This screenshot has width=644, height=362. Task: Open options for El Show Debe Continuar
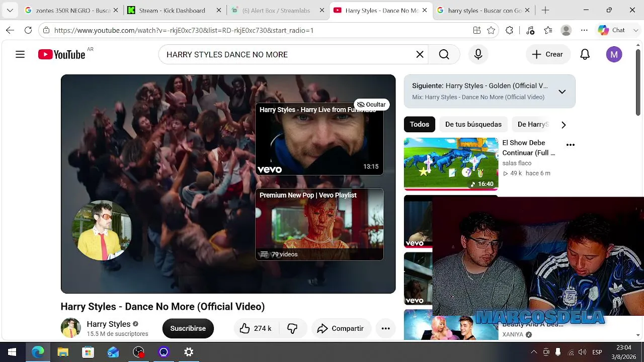tap(570, 145)
